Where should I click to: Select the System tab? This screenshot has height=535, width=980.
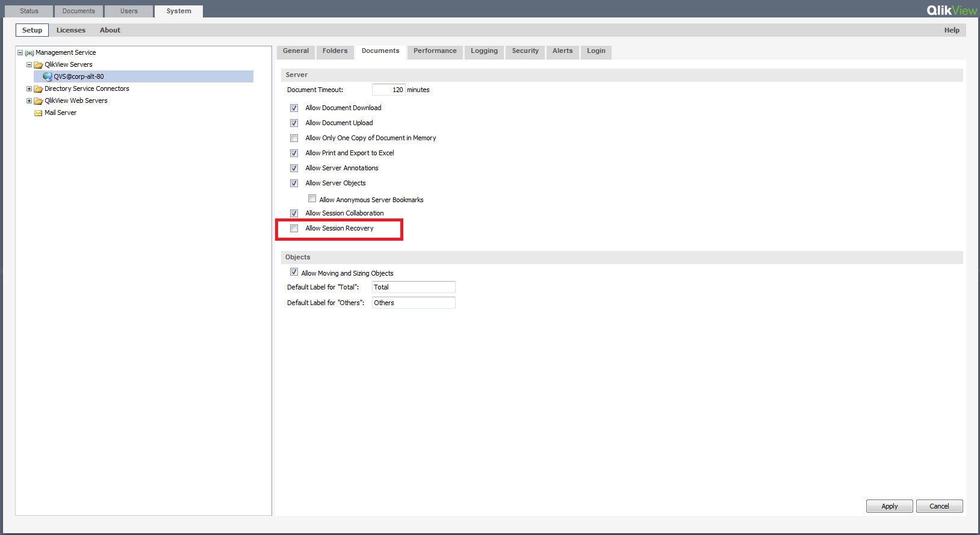click(x=179, y=11)
